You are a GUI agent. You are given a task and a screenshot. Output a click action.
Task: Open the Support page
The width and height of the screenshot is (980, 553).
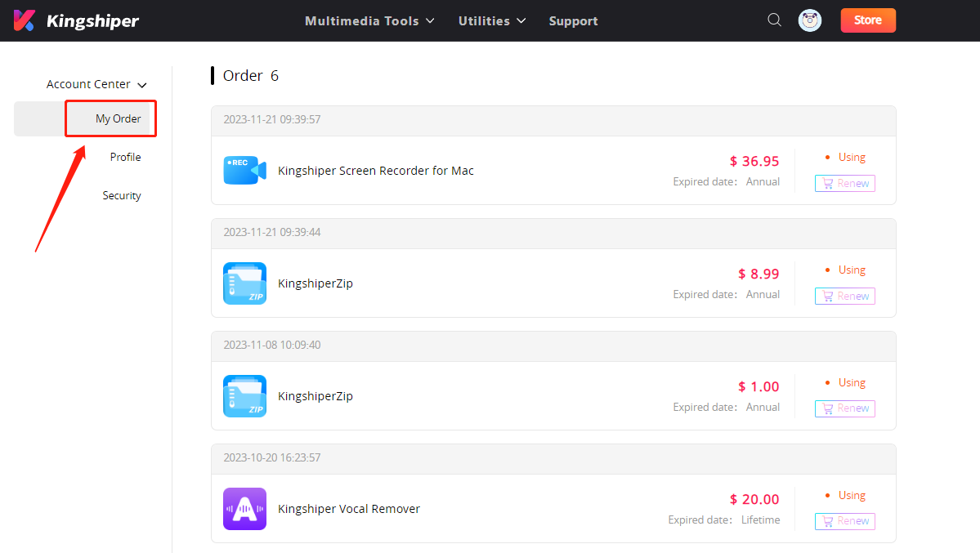pos(573,20)
